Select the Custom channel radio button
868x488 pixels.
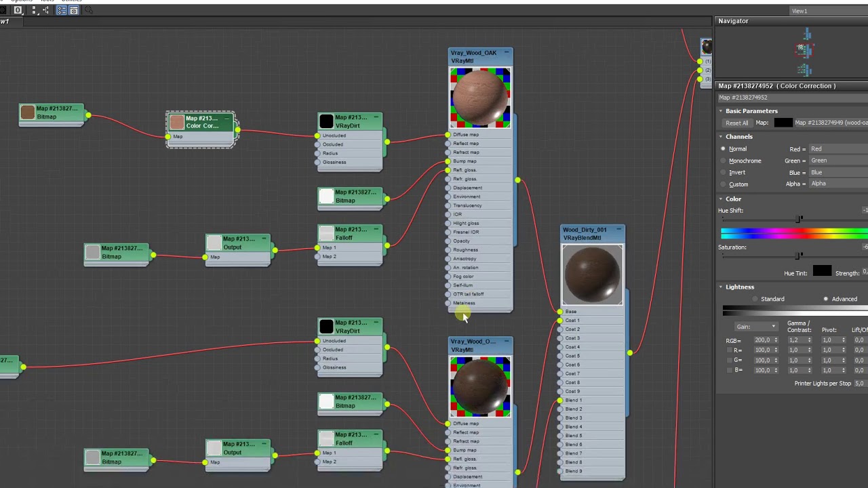coord(723,184)
